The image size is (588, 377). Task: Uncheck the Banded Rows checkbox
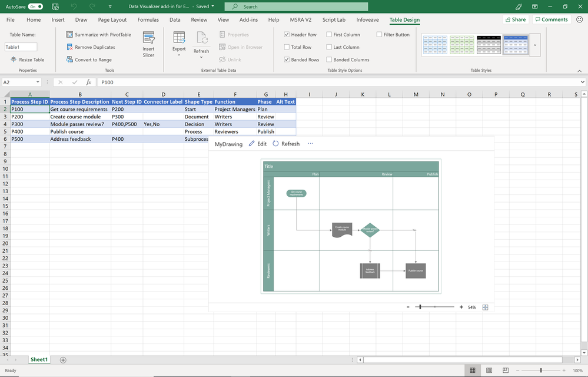click(287, 59)
